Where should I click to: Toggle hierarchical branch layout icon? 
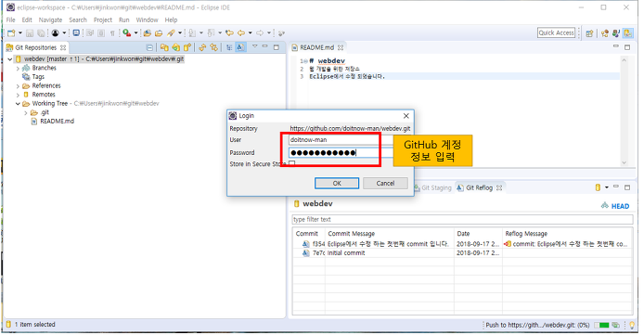[229, 47]
